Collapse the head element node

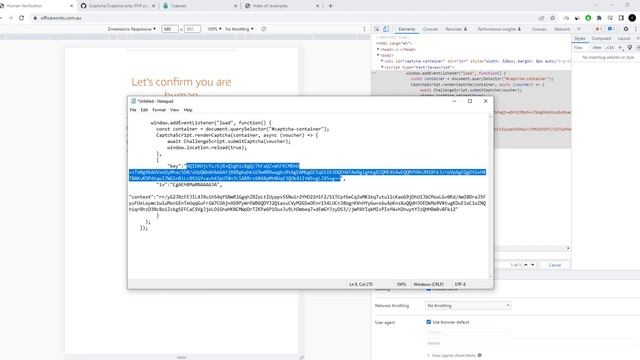378,49
